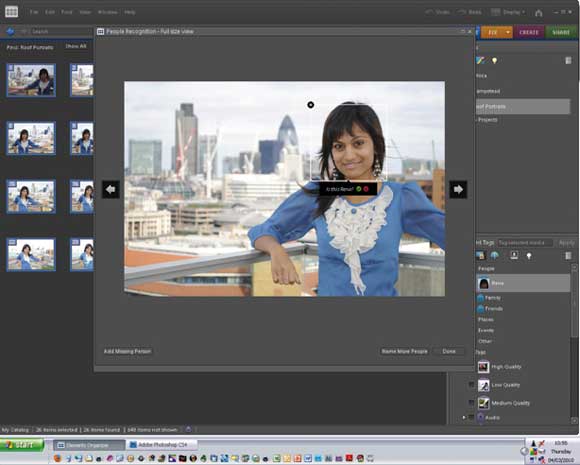Click the Add Missing Person button
Screen dimensions: 580x465
click(127, 351)
